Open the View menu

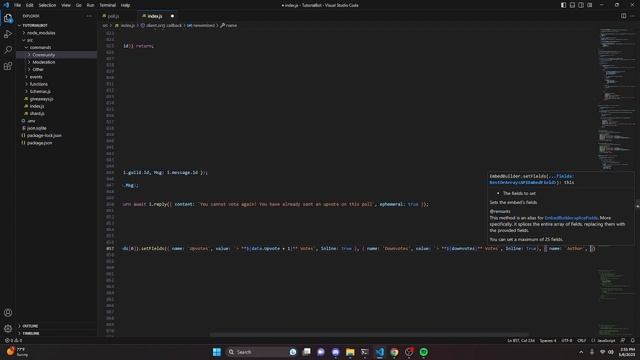click(x=66, y=5)
